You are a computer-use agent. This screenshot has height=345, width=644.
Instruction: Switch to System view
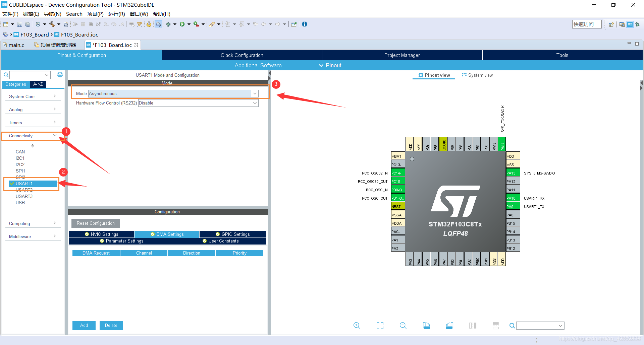[477, 75]
